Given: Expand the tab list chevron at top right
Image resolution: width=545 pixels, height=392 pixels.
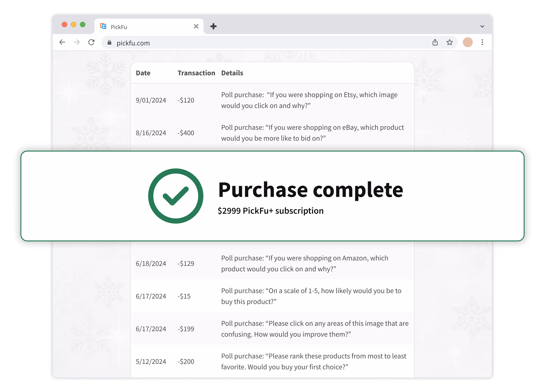Looking at the screenshot, I should coord(482,26).
